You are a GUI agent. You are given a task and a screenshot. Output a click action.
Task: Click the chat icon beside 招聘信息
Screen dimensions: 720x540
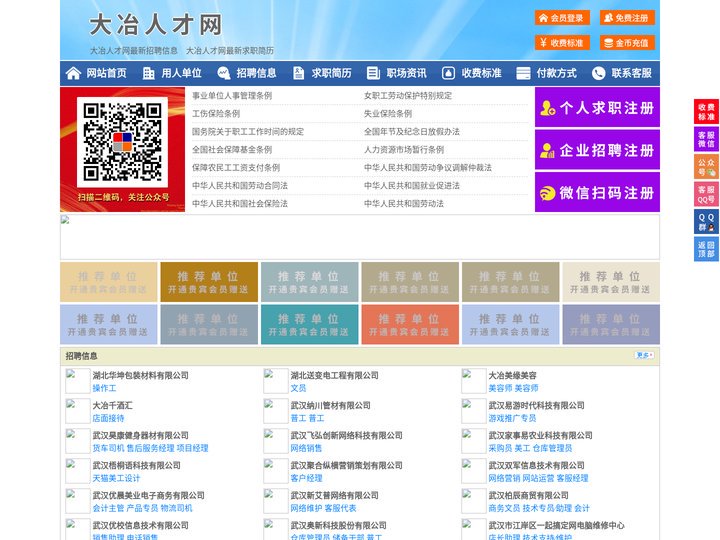click(223, 73)
